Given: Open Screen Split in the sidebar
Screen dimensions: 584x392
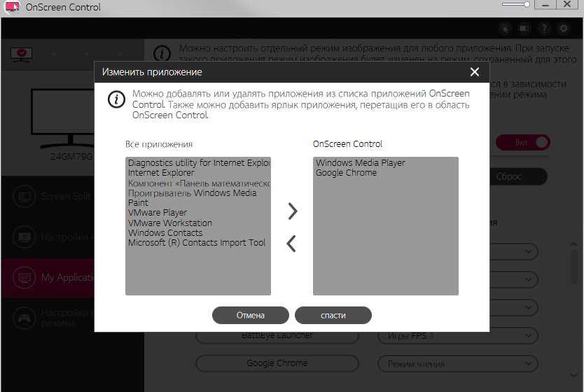Looking at the screenshot, I should point(48,196).
